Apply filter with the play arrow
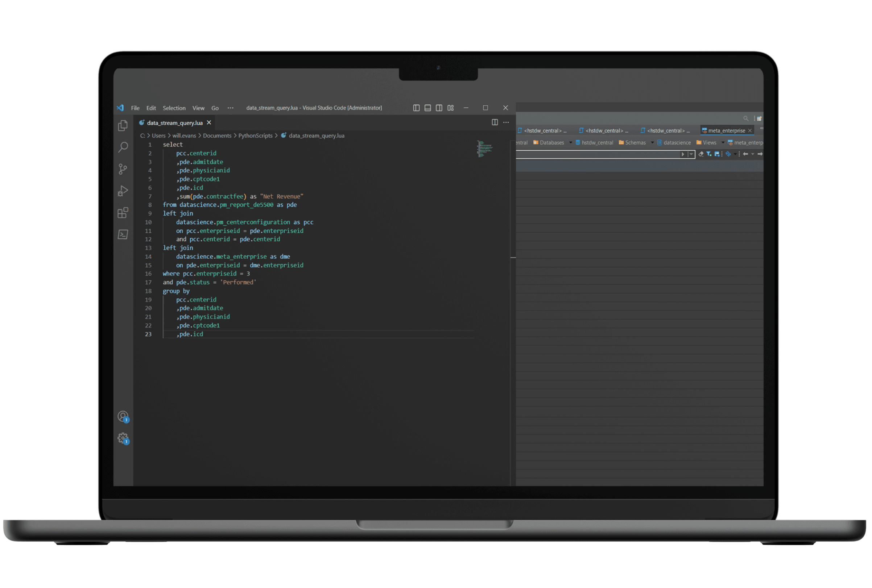 pos(683,154)
